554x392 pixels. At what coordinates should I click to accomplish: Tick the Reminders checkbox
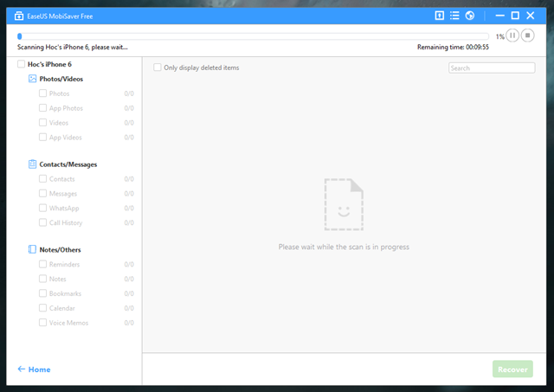[x=42, y=264]
